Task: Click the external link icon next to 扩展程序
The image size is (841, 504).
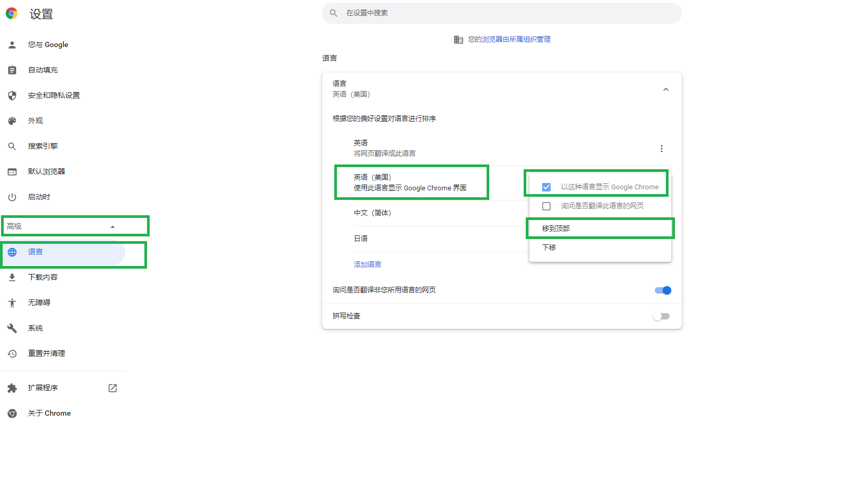Action: (113, 388)
